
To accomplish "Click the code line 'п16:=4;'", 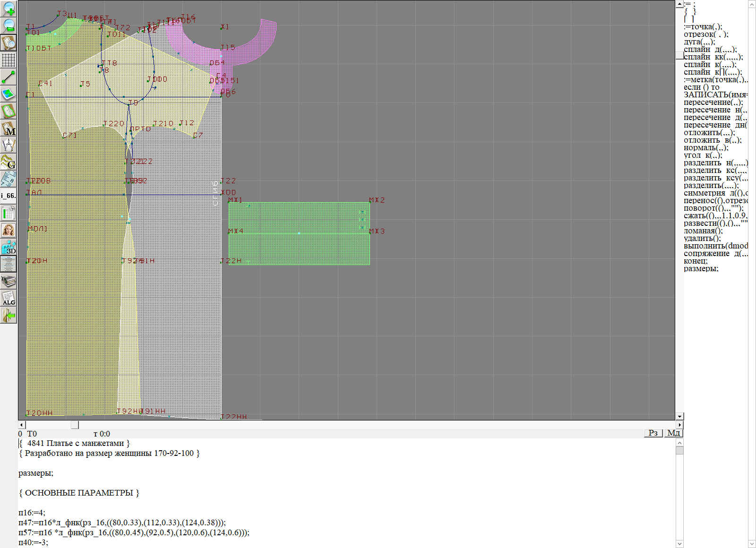I will [x=32, y=513].
